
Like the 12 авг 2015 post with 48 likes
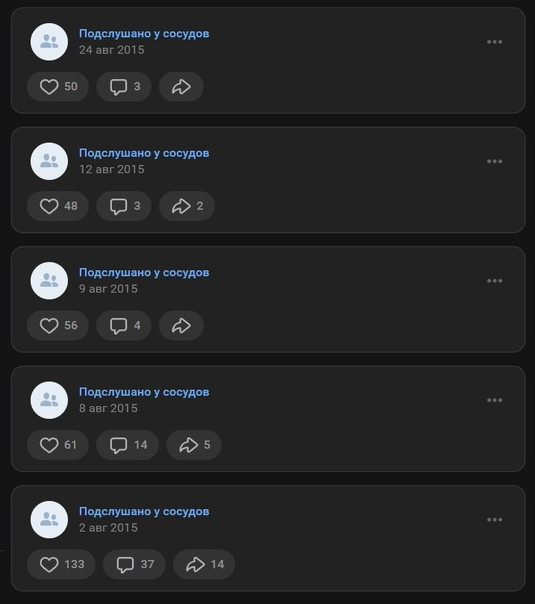coord(58,206)
